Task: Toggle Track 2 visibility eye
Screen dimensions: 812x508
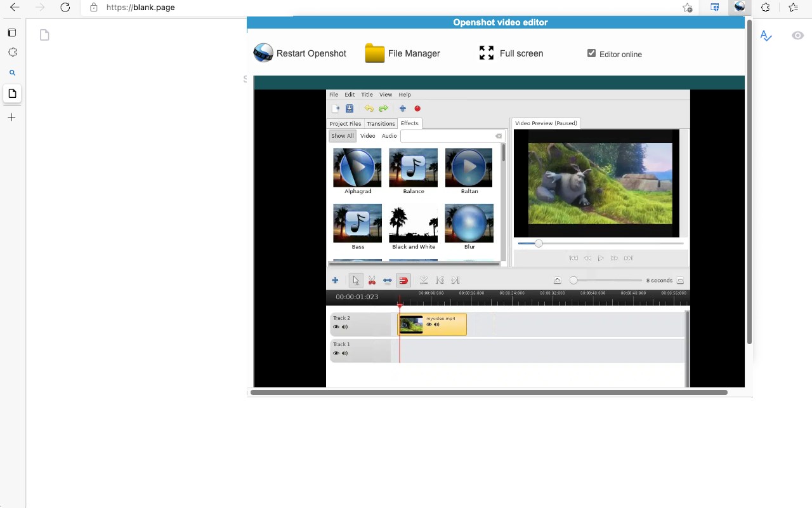Action: (x=336, y=327)
